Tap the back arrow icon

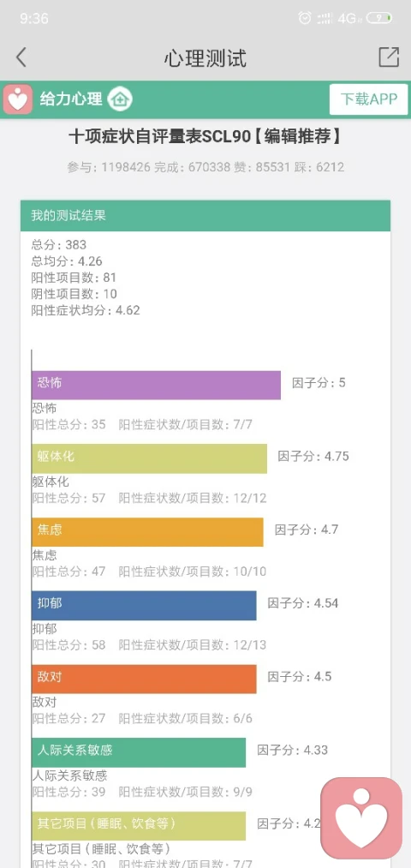[x=21, y=57]
